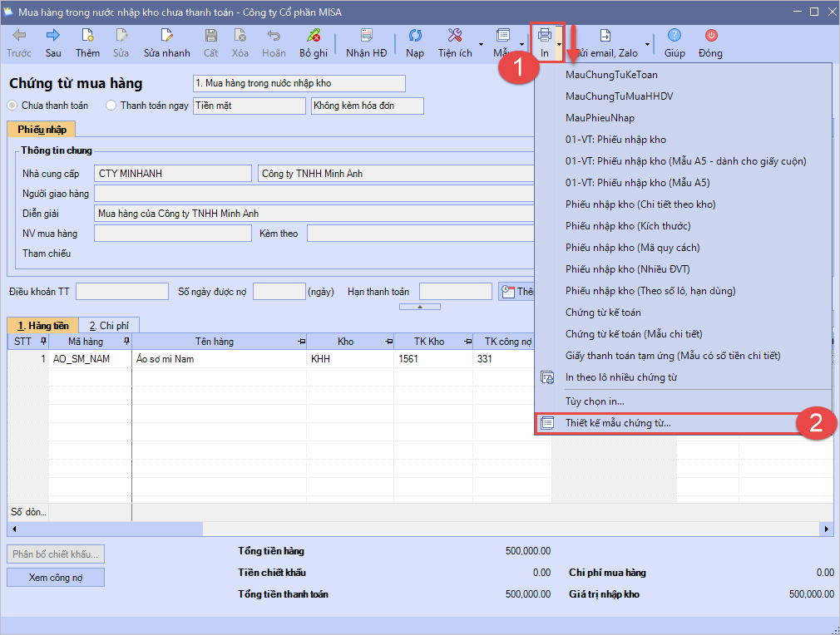Click the Giúp help icon
840x635 pixels.
(x=674, y=36)
